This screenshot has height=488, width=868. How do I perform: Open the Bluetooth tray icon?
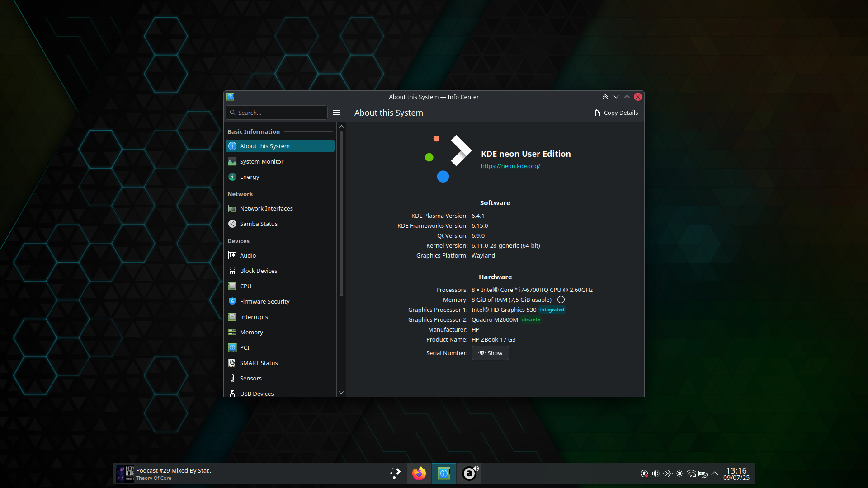point(668,474)
